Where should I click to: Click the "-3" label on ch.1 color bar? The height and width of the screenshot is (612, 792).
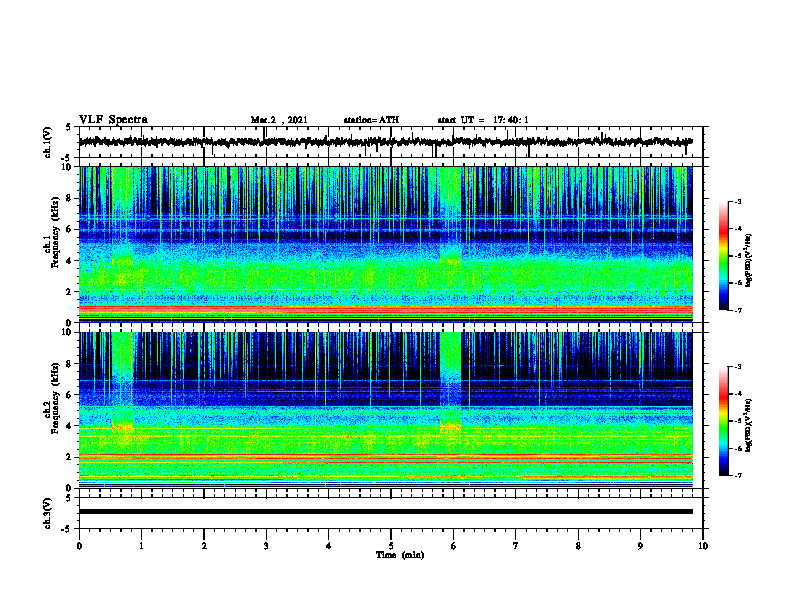tap(738, 201)
